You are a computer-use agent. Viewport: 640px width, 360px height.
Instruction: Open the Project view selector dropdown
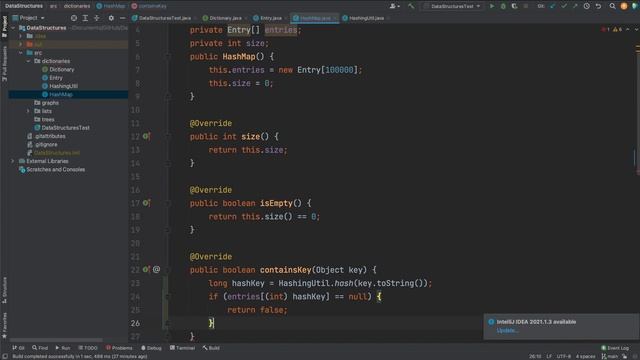click(x=28, y=18)
